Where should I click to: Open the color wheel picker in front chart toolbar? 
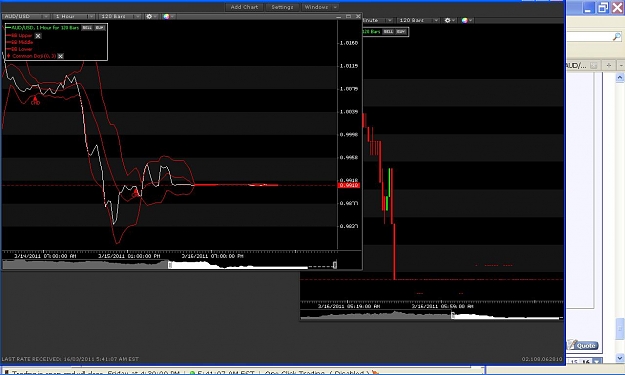point(168,16)
